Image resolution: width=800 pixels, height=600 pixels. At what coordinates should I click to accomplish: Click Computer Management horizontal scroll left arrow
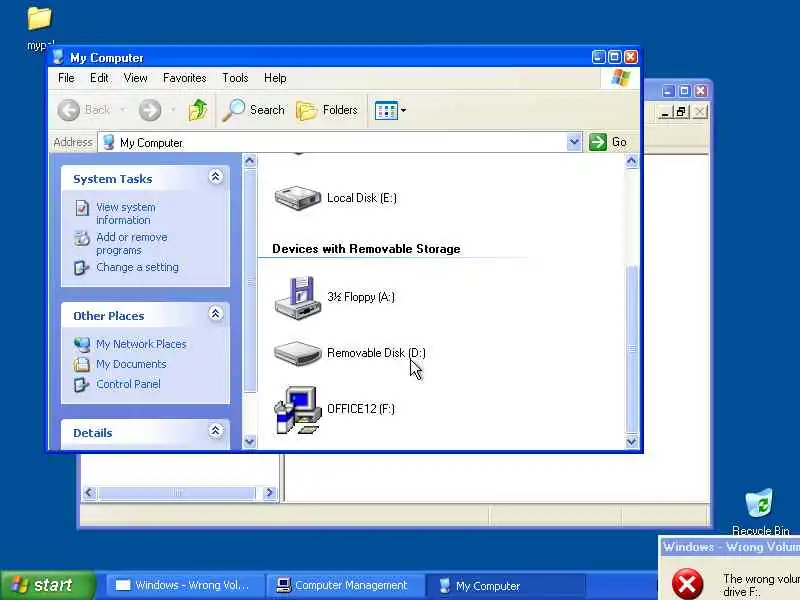tap(89, 493)
